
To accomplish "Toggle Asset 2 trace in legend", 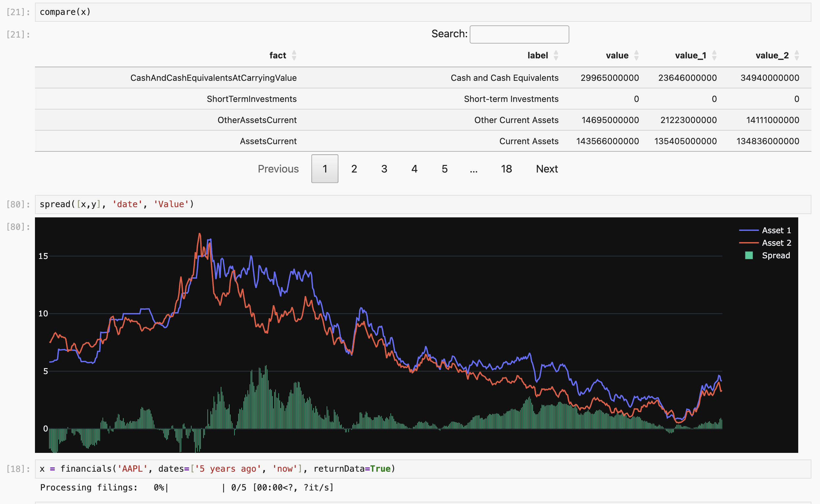I will [765, 243].
